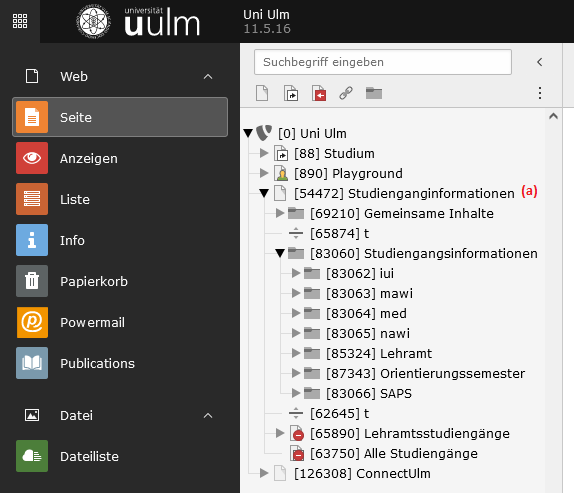This screenshot has height=493, width=574.
Task: Click the Suchbegriff eingeben search field
Action: (x=383, y=62)
